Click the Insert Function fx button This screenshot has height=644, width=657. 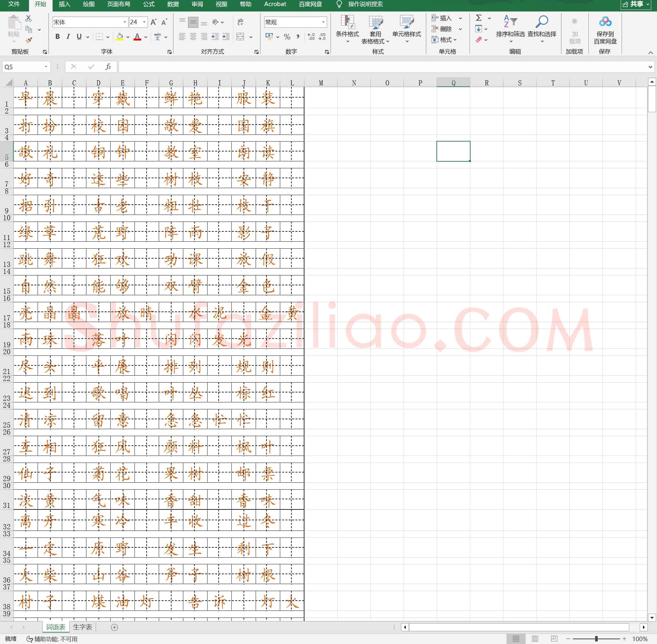(108, 67)
